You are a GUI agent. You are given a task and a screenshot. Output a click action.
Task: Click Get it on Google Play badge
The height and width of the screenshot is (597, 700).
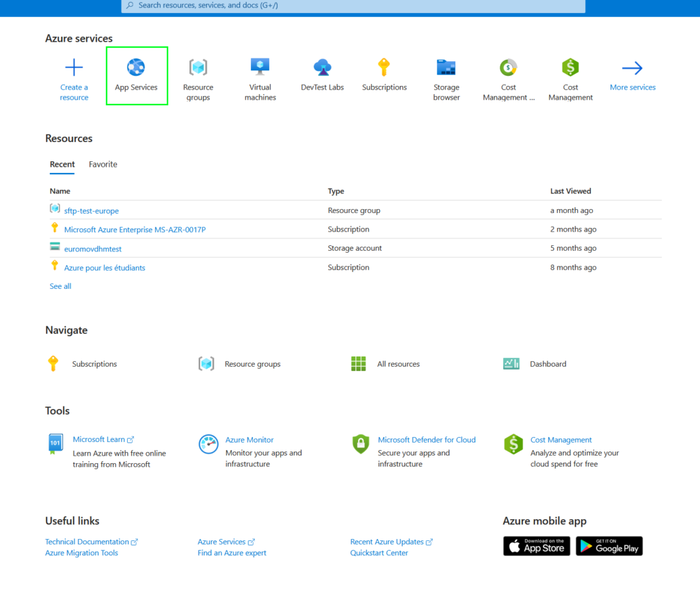pyautogui.click(x=609, y=546)
